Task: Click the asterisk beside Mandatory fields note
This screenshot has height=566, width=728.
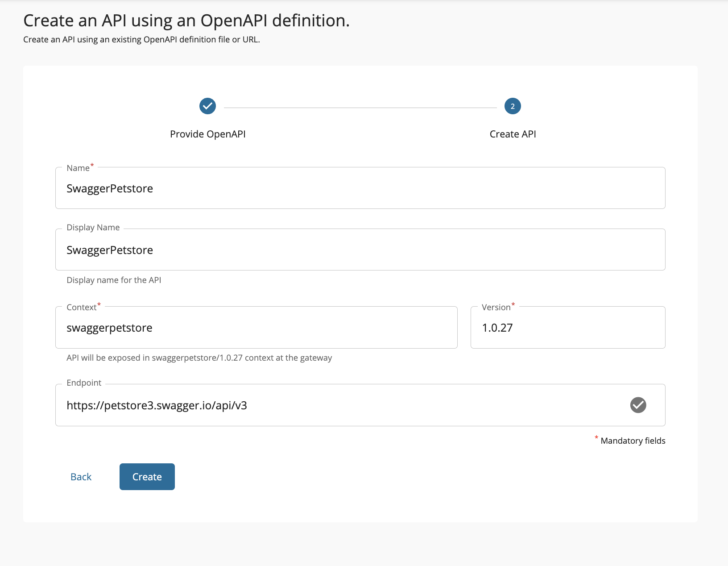Action: (596, 438)
